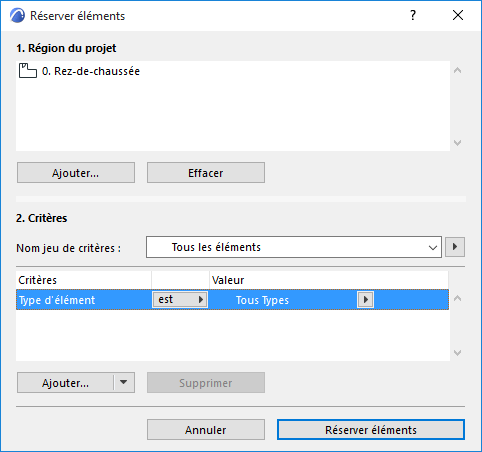
Task: Click the Réserver éléments button
Action: coord(371,430)
